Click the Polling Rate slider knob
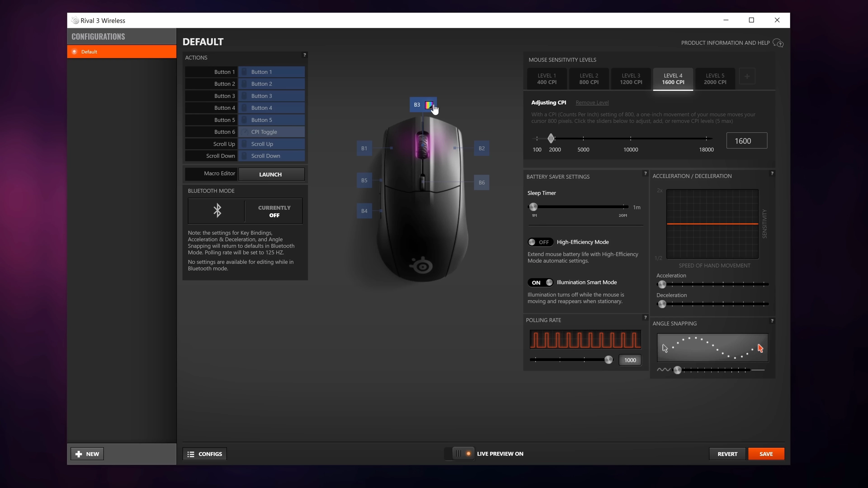 [609, 360]
